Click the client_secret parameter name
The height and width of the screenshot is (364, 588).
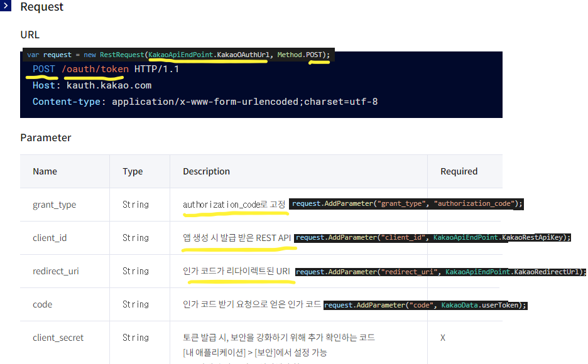point(58,338)
